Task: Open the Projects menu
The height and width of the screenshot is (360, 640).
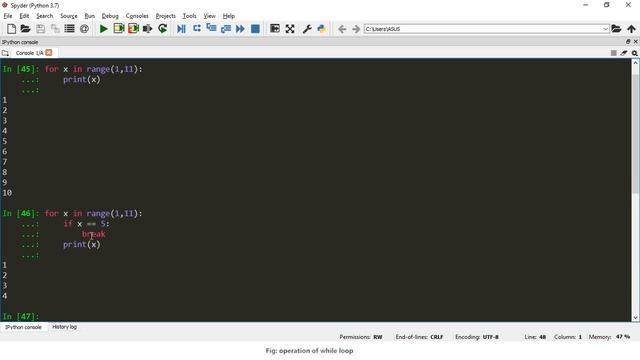Action: click(x=166, y=16)
